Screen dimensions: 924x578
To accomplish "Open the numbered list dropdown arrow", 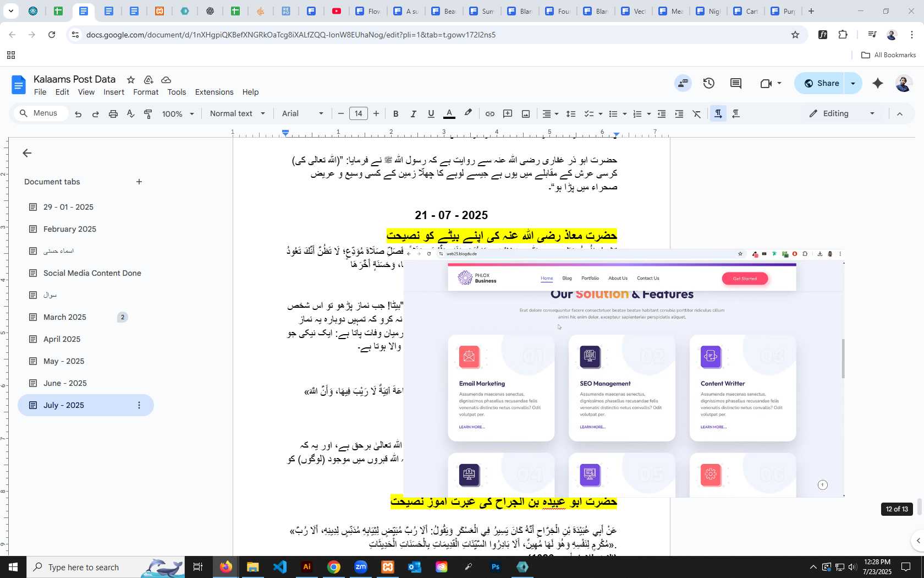I will 649,114.
